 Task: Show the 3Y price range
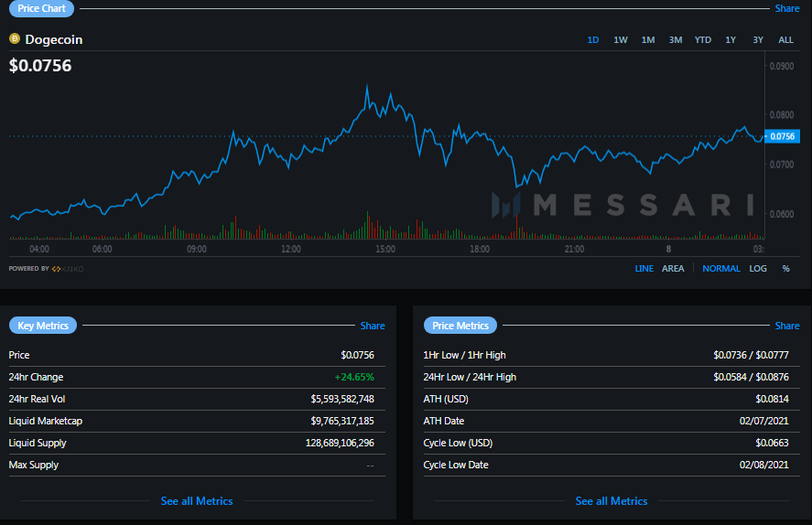pos(758,40)
